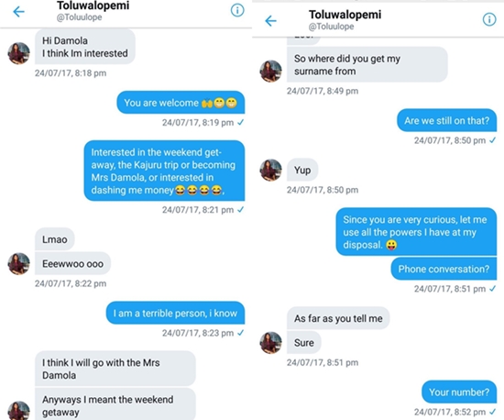Tap the back arrow in right chat header
Screen dimensions: 504x420
(270, 21)
